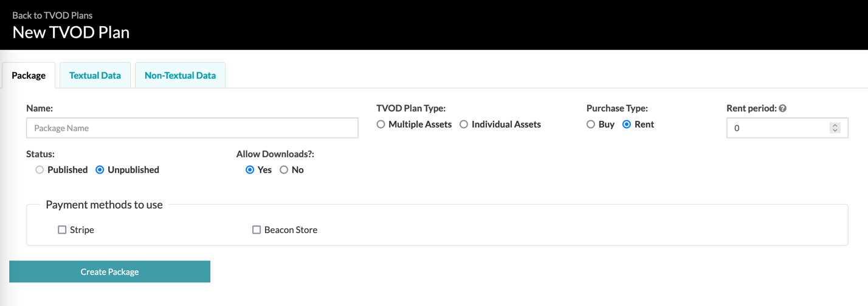Open the Non-Textual Data tab
Image resolution: width=868 pixels, height=306 pixels.
180,75
